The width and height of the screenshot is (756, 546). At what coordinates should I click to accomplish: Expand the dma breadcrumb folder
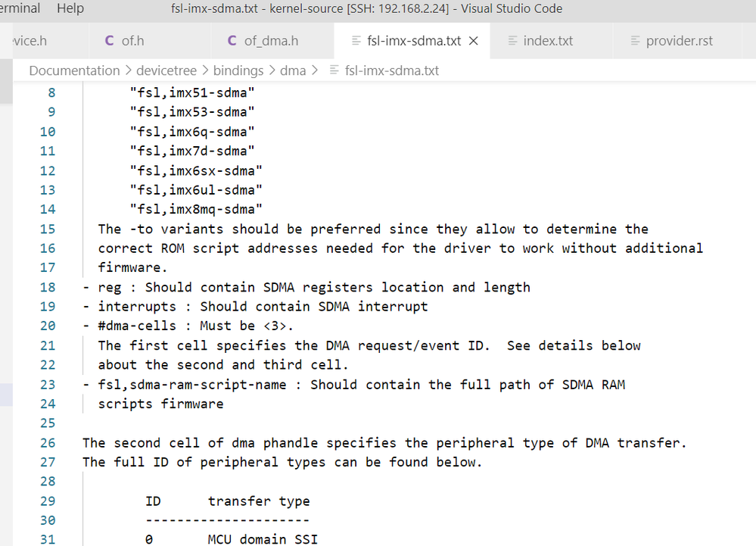(x=293, y=70)
